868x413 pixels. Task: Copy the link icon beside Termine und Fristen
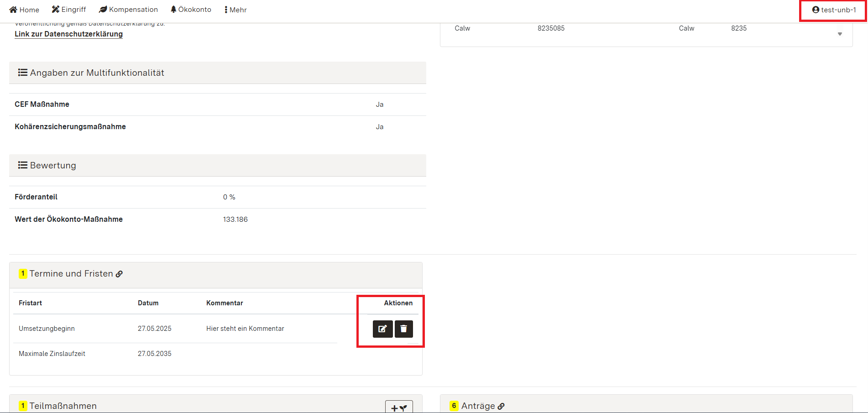(x=120, y=274)
